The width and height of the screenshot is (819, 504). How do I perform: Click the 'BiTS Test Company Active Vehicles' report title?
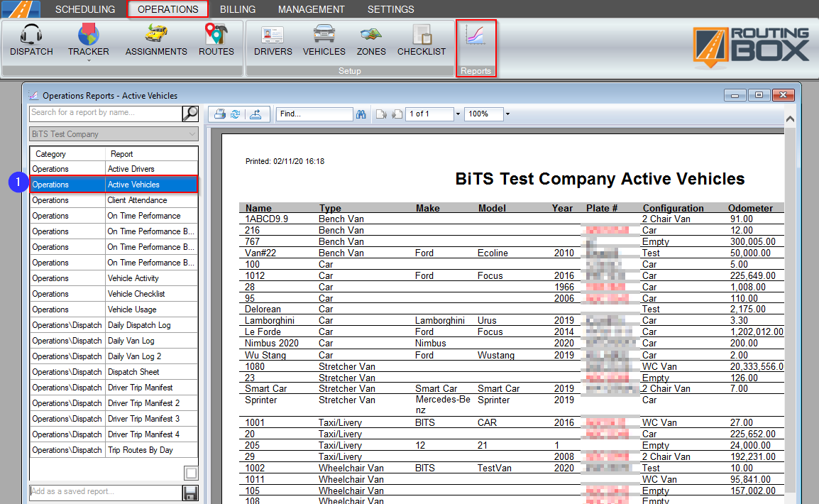[600, 179]
